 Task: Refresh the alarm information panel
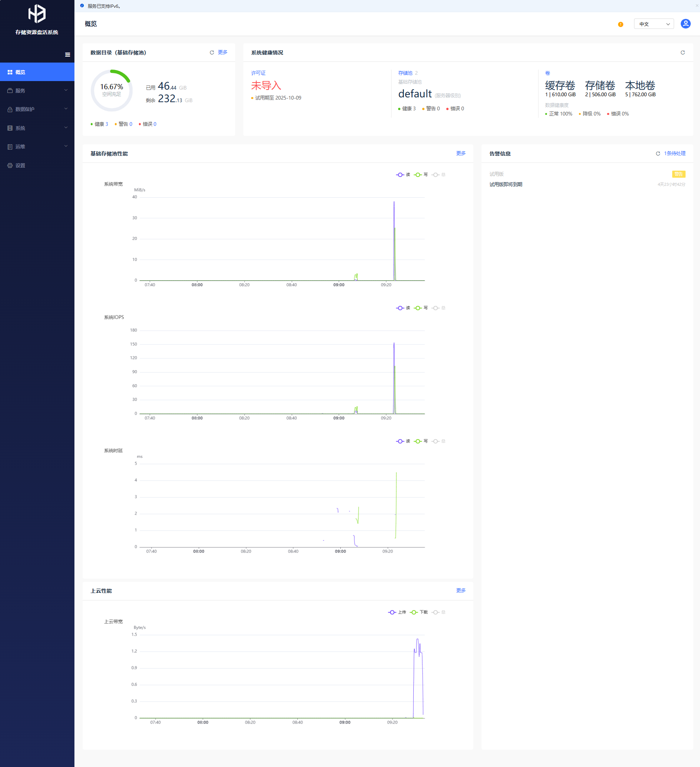pos(658,154)
